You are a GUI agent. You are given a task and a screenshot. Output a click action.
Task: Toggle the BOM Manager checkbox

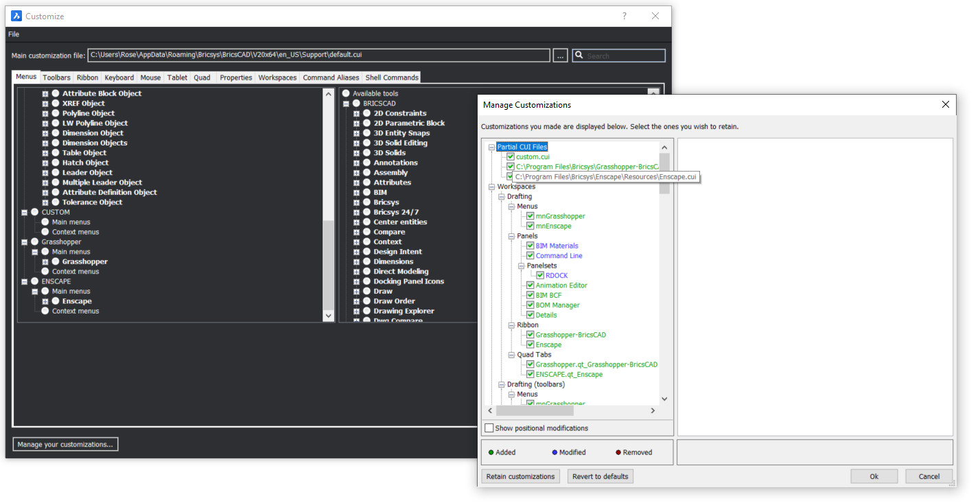530,305
